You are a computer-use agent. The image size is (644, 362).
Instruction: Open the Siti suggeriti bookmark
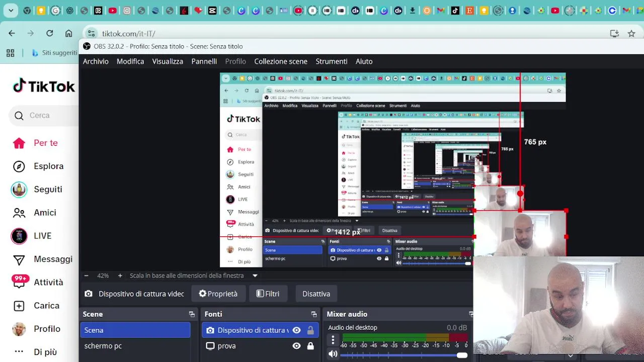click(x=54, y=53)
